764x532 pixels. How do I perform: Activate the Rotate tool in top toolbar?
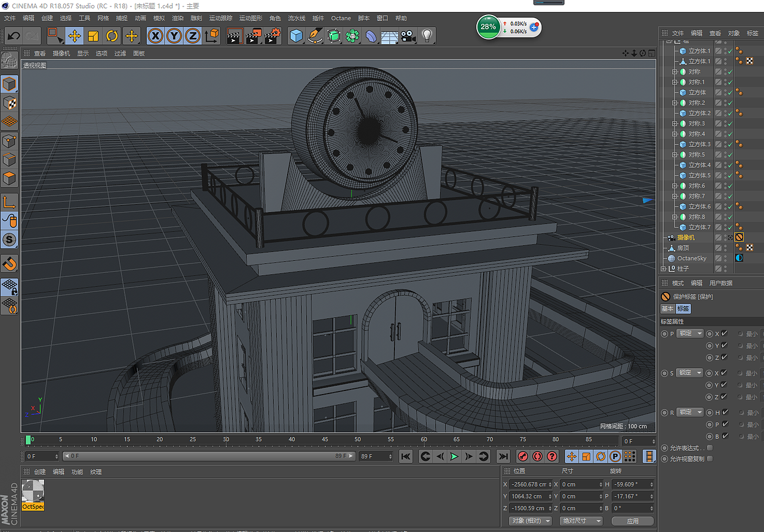tap(112, 36)
